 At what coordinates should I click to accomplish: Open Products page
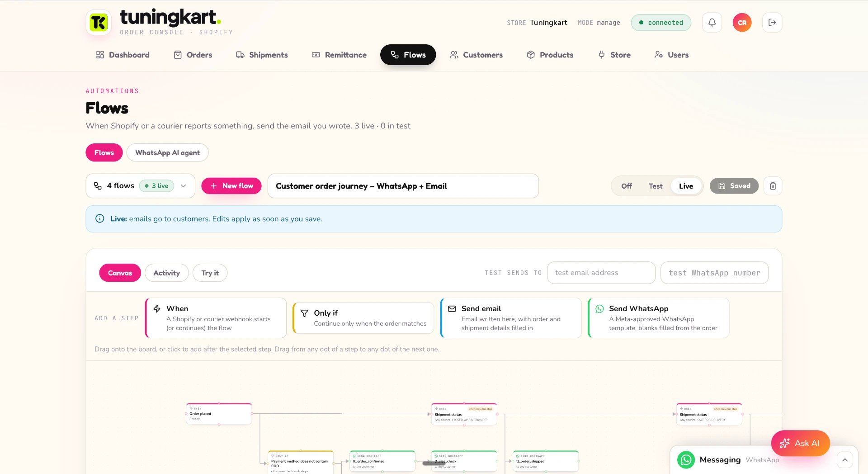tap(550, 55)
